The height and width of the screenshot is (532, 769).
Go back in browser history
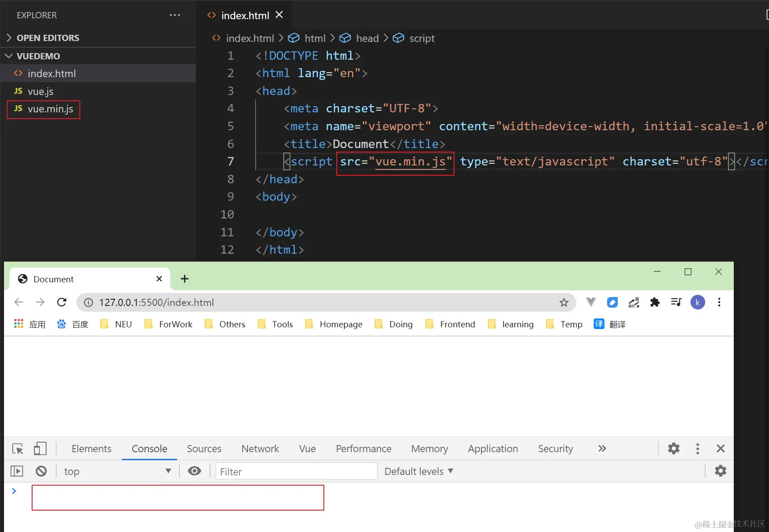point(19,302)
